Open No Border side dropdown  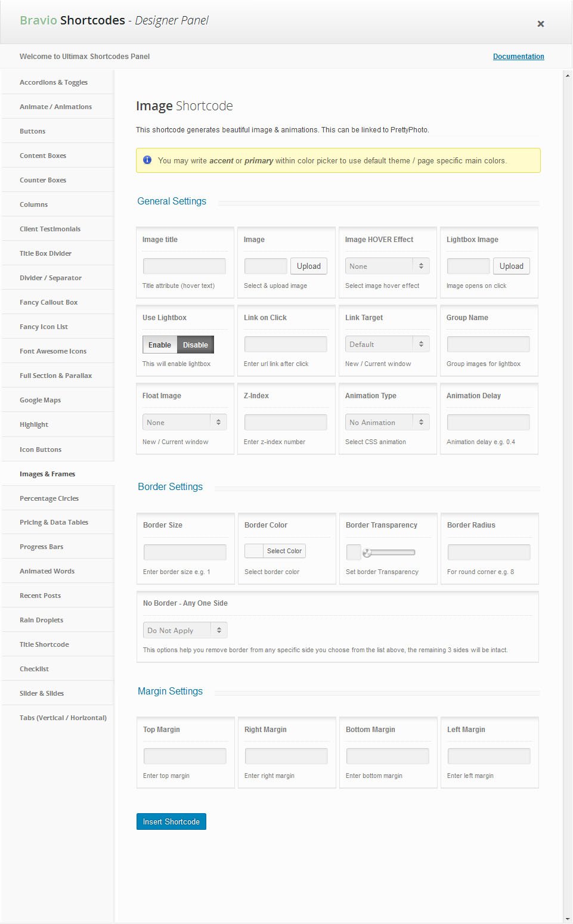click(x=185, y=630)
